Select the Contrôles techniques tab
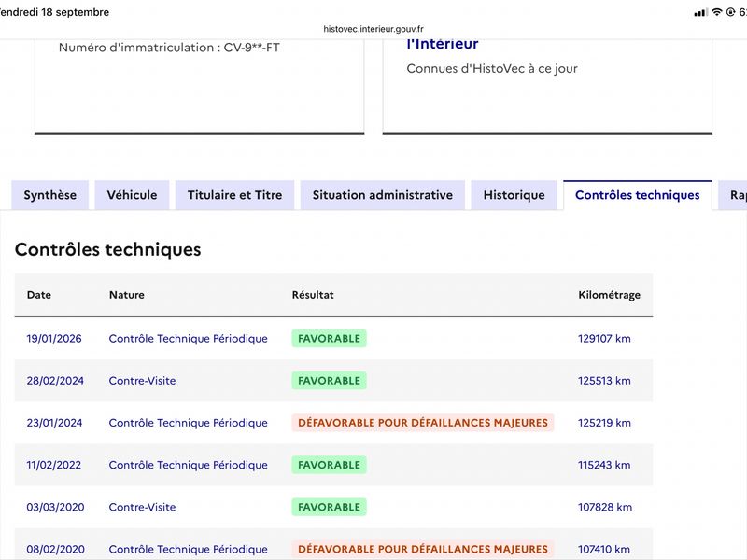This screenshot has height=560, width=747. pos(638,195)
